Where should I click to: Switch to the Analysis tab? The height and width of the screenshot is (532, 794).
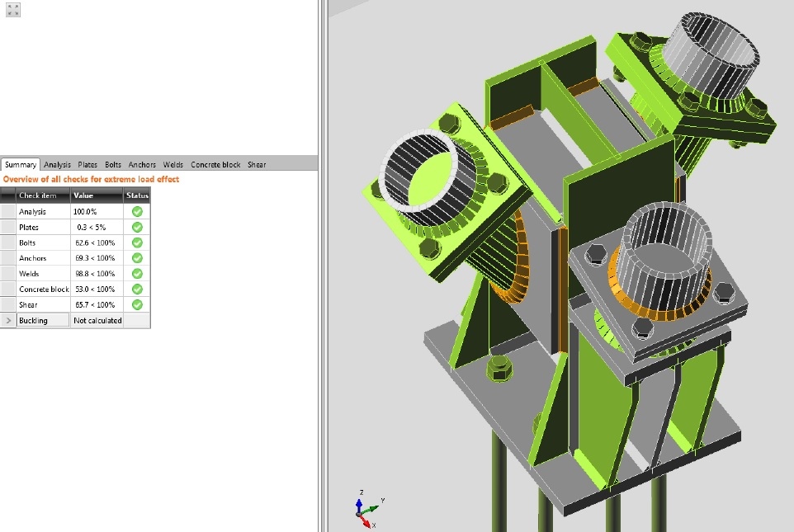(x=57, y=164)
